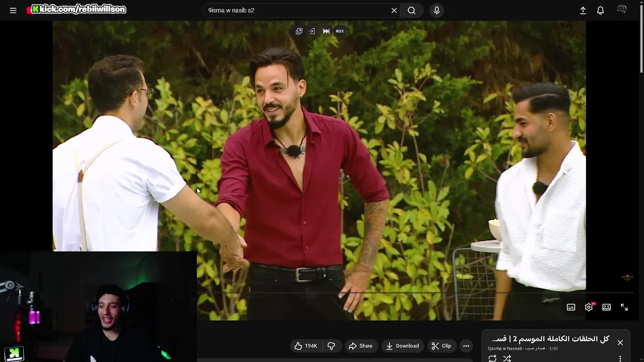644x362 pixels.
Task: Toggle shuffle playlist
Action: pos(507,358)
